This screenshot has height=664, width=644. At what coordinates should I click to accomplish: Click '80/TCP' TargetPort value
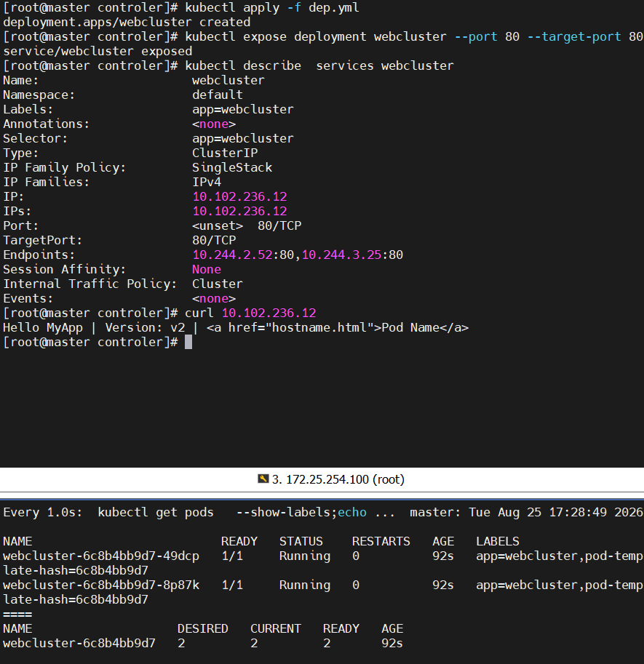point(214,240)
